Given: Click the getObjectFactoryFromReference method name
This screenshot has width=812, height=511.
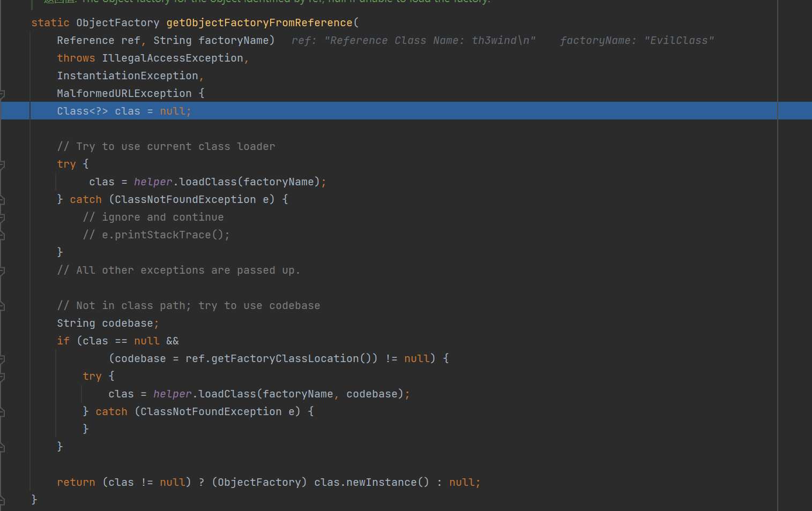Looking at the screenshot, I should [259, 22].
